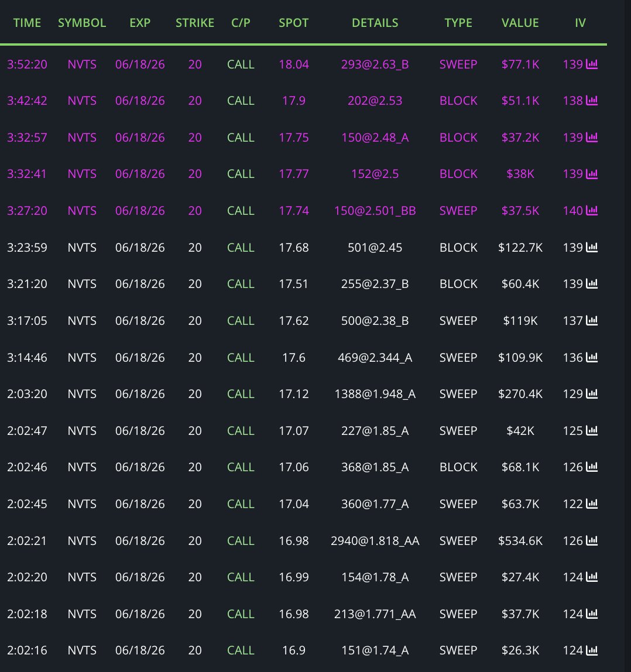This screenshot has width=631, height=672.
Task: Click value $270.4K
Action: point(520,394)
